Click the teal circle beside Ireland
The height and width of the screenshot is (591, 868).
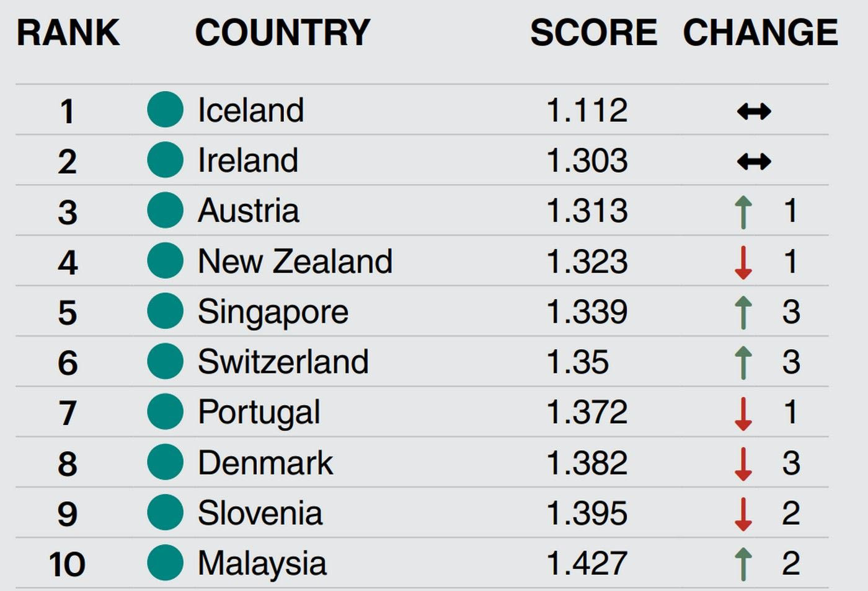click(165, 160)
